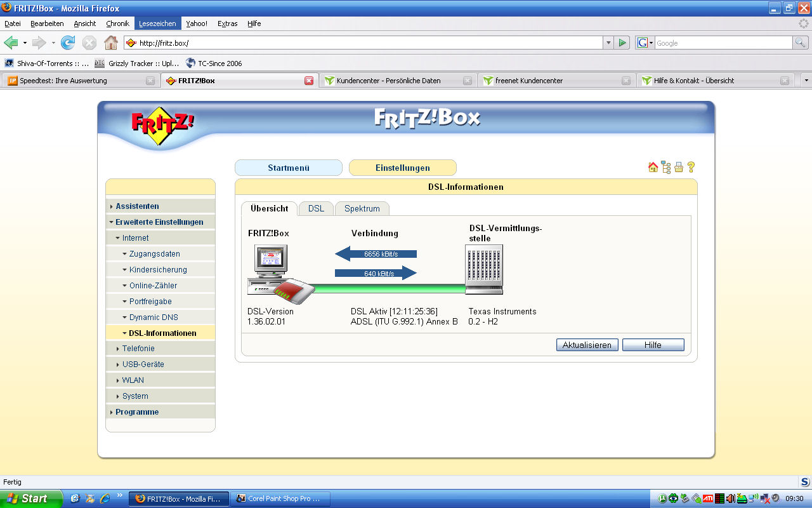Open the Extras menu

228,23
